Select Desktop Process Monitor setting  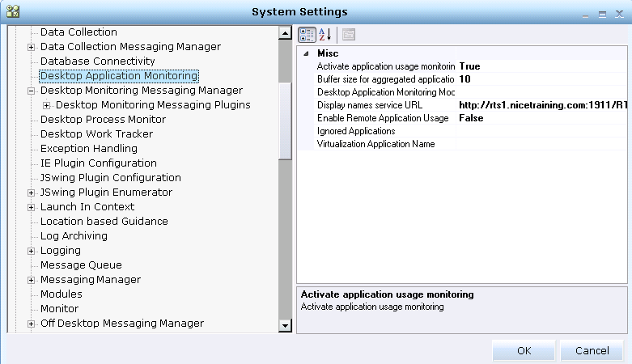(103, 120)
